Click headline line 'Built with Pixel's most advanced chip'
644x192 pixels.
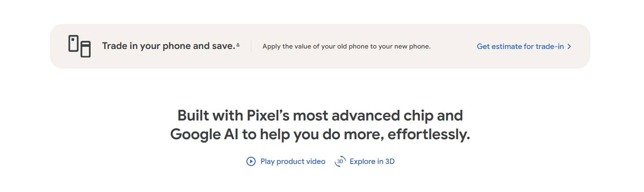320,115
